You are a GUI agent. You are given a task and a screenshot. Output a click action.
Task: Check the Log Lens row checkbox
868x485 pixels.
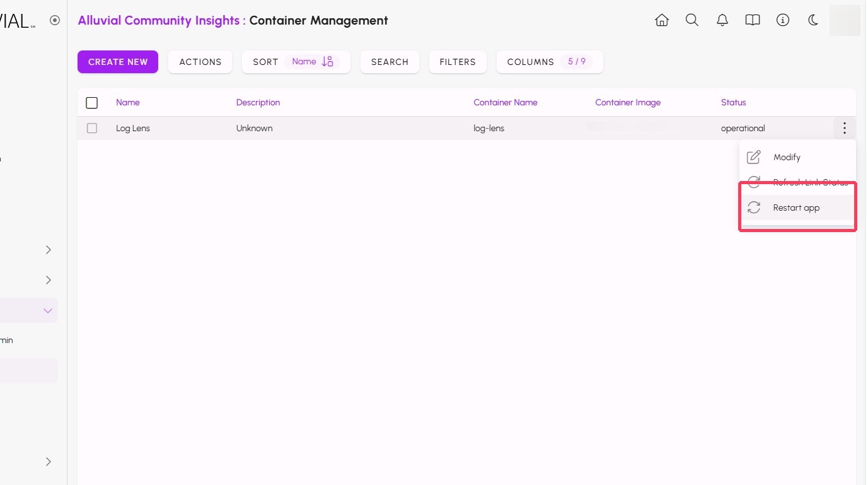pyautogui.click(x=92, y=128)
